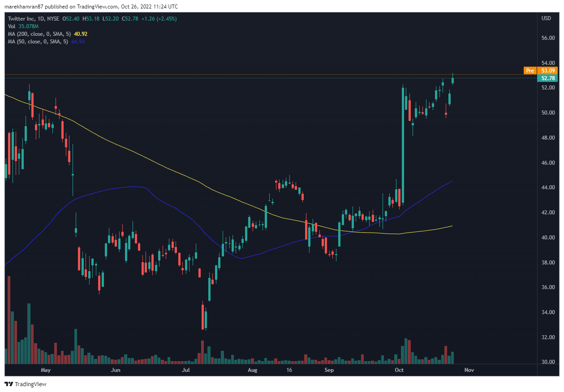Click the orange 53.09 pre-market price tag
This screenshot has width=564, height=392.
pos(548,71)
